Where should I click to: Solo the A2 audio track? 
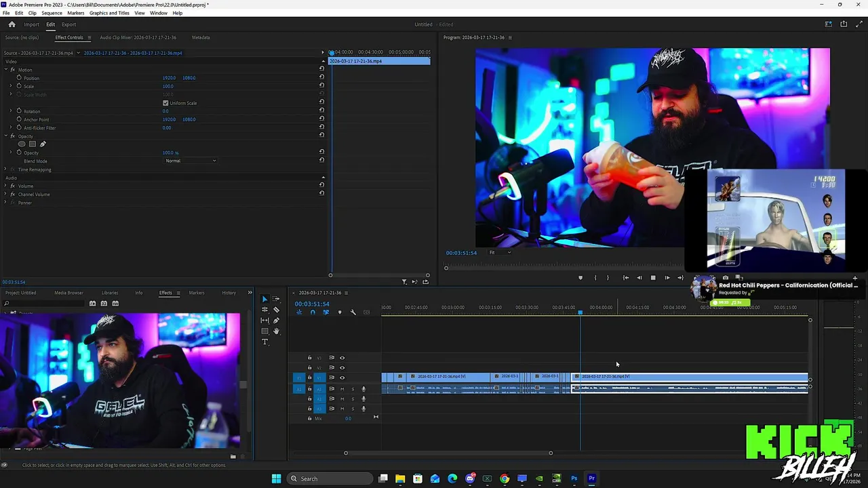point(353,399)
